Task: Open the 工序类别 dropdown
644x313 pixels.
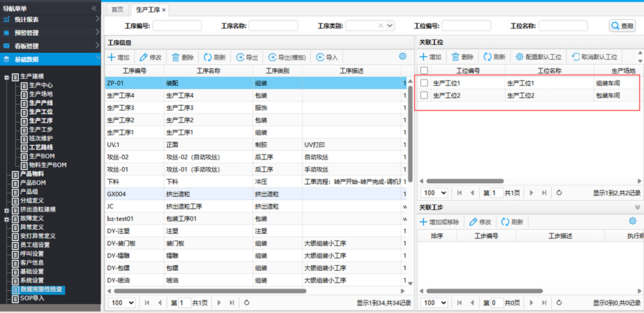Action: tap(390, 26)
